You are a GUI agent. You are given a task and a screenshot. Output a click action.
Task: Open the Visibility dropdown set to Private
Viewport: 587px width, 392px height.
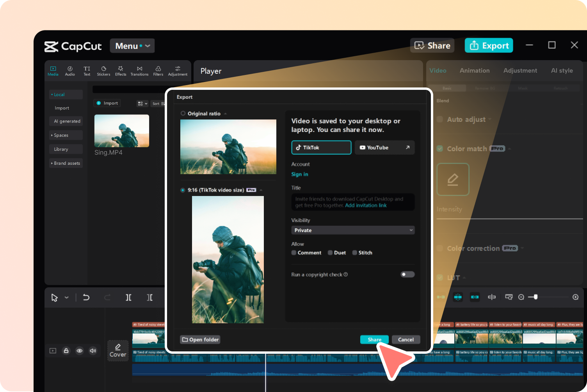353,230
